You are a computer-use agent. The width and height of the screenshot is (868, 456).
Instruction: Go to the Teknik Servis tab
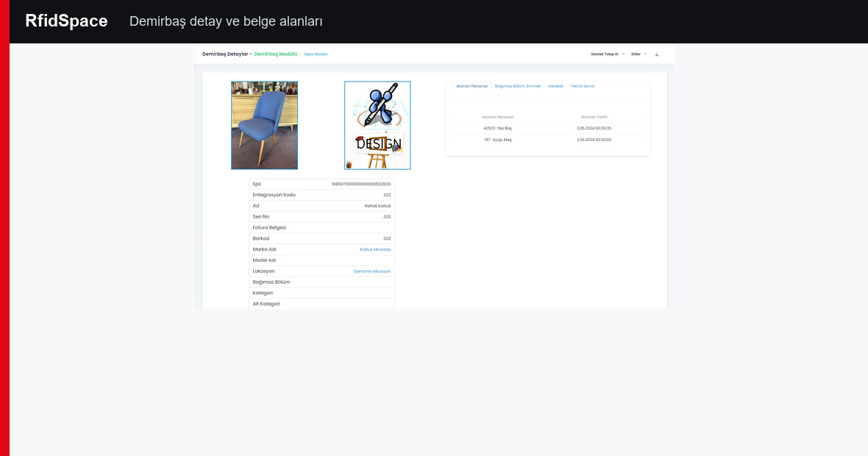click(583, 86)
